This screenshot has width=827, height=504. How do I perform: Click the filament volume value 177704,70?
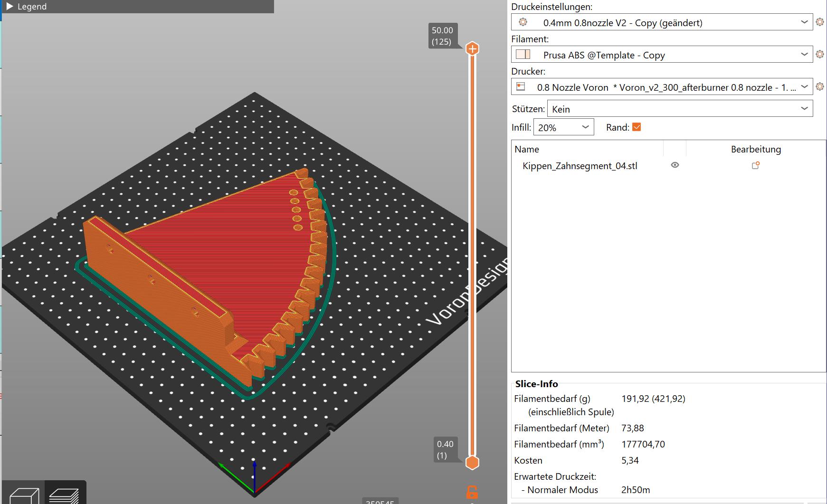[643, 444]
